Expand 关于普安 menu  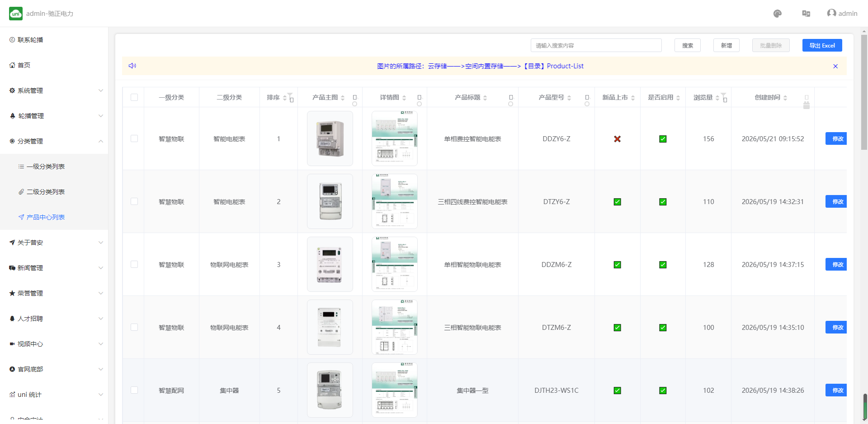54,243
